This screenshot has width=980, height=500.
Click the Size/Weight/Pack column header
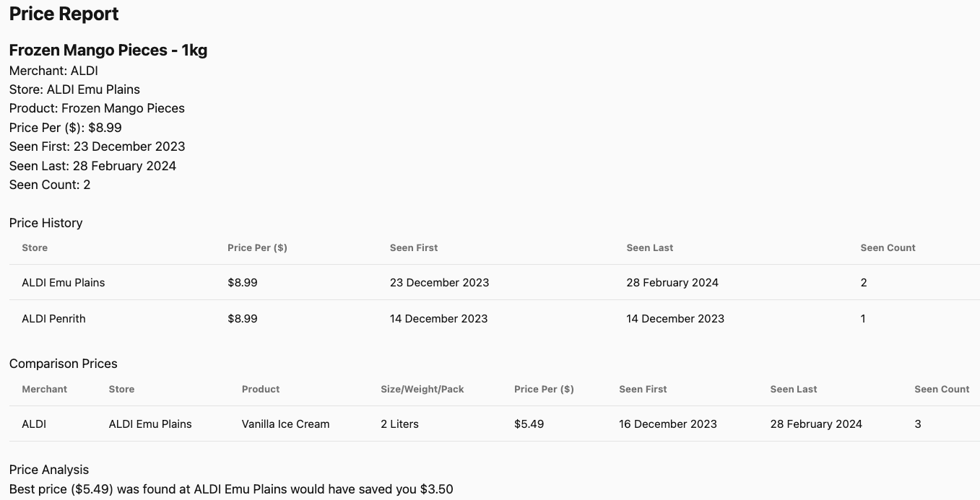click(x=422, y=389)
